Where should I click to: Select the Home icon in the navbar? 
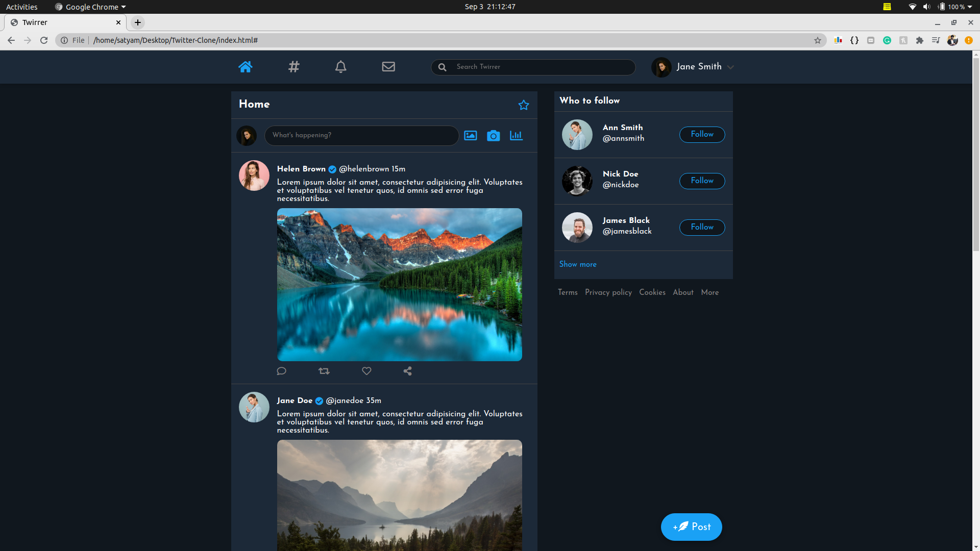(245, 66)
